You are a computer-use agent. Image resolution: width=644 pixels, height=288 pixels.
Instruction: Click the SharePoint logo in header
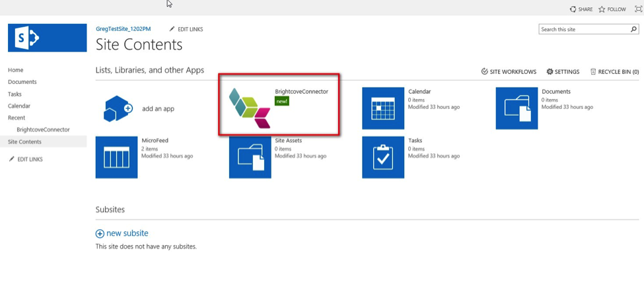[x=47, y=38]
